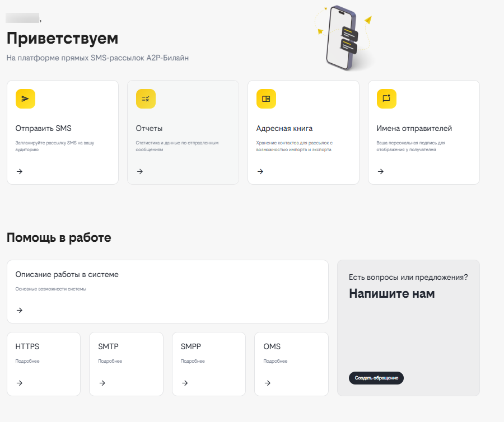
Task: Click the arrow in the Имена отправителей card
Action: [x=381, y=171]
